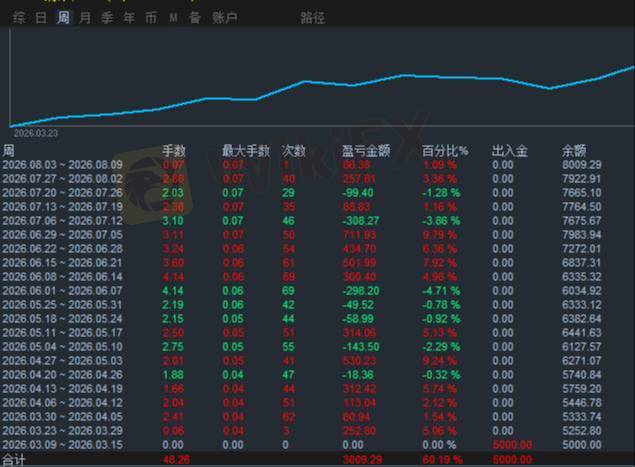Click balance value 8009.29
The width and height of the screenshot is (635, 467).
coord(582,165)
